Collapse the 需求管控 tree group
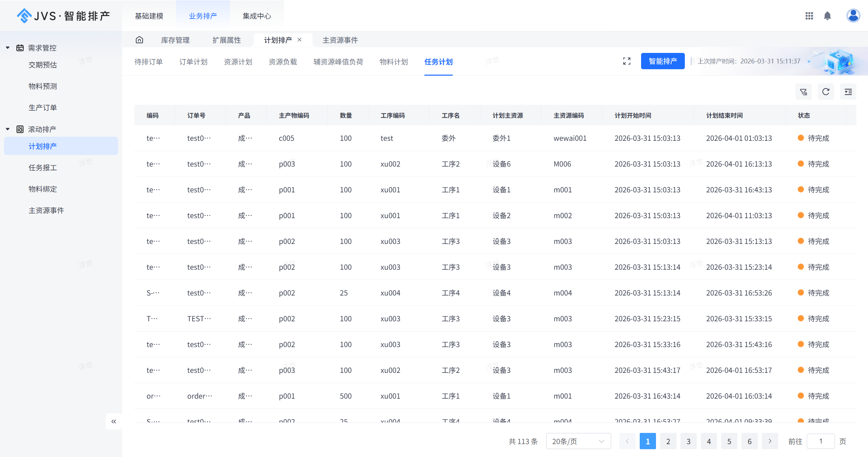 (x=8, y=48)
